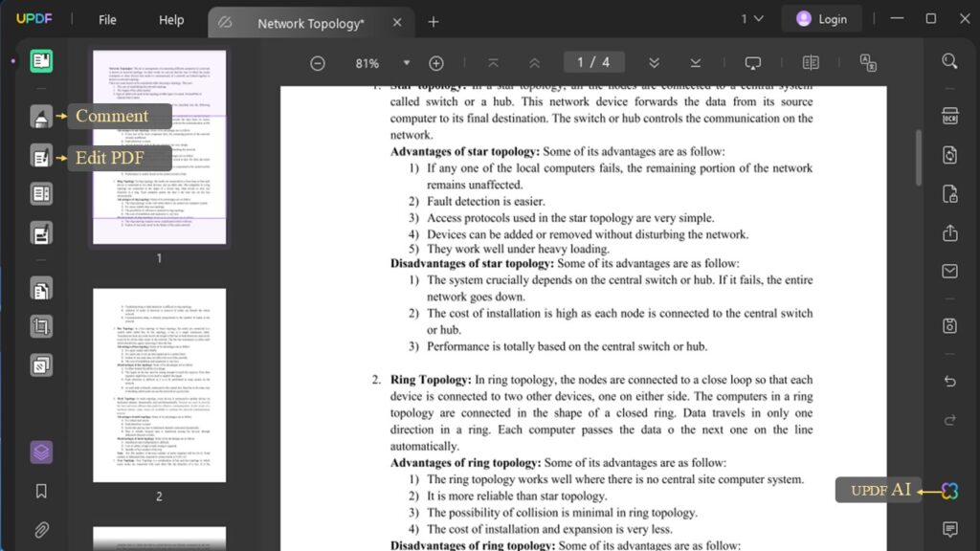Click the page number field showing 1 / 4

593,62
